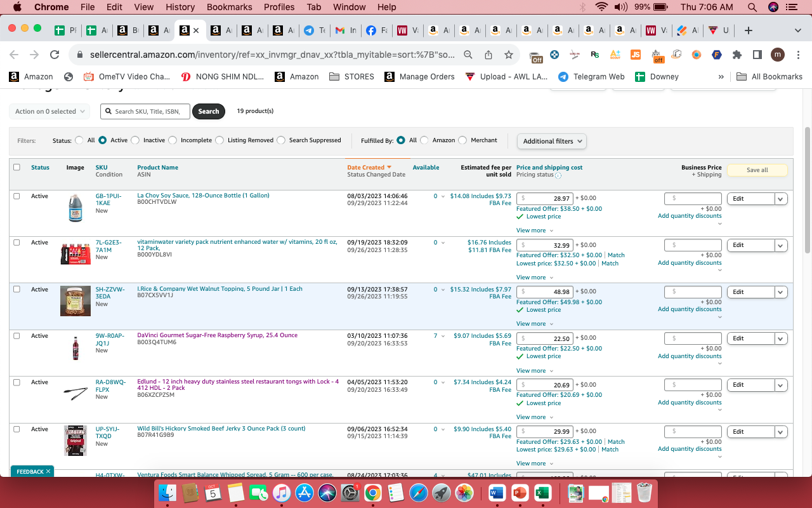Open Excel from the dock
This screenshot has width=812, height=508.
tap(542, 492)
